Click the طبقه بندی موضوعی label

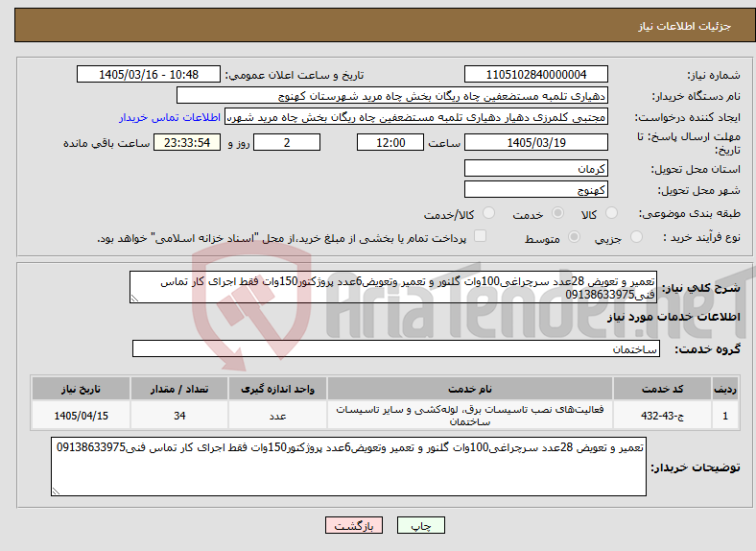[x=690, y=213]
